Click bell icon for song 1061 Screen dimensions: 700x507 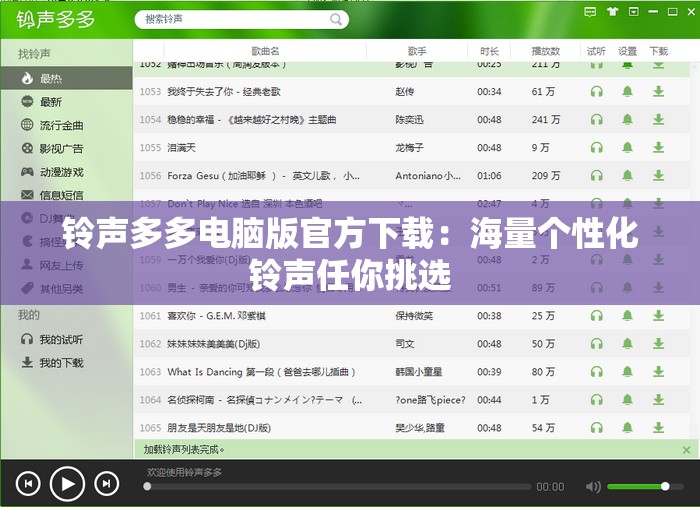point(627,316)
